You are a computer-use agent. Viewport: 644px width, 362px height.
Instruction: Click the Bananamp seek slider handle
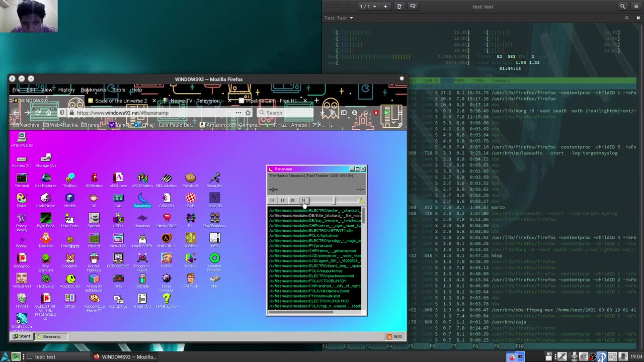pyautogui.click(x=334, y=201)
